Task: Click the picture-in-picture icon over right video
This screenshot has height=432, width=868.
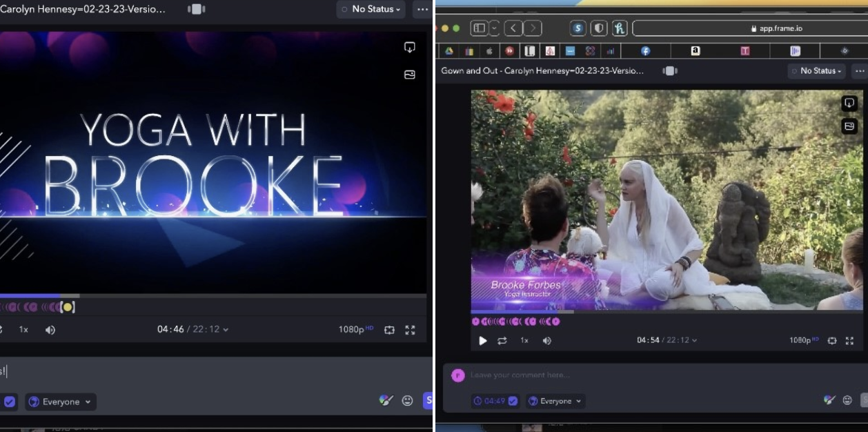Action: (849, 127)
